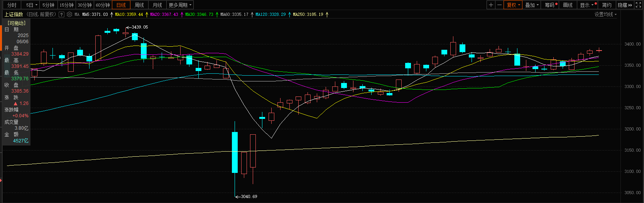
Task: Click the zoom in plus icon
Action: pyautogui.click(x=491, y=5)
